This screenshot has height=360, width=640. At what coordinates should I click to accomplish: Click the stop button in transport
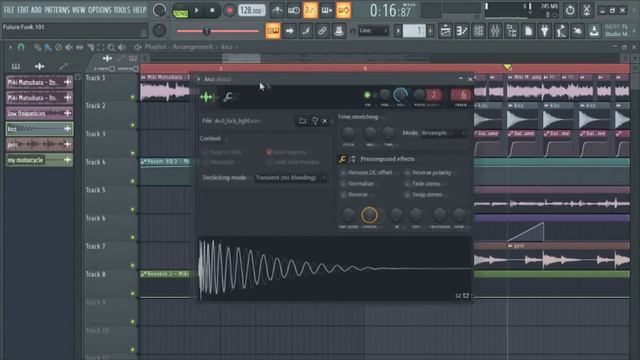pyautogui.click(x=212, y=11)
